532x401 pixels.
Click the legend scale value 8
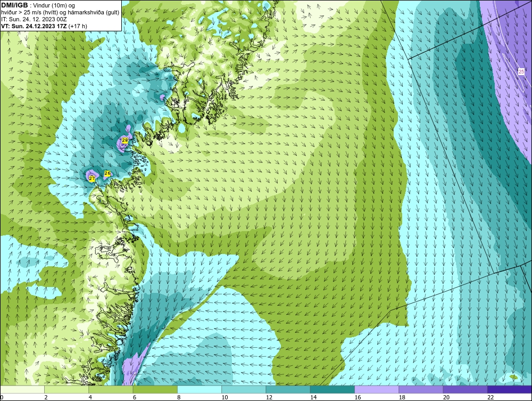[x=179, y=398]
